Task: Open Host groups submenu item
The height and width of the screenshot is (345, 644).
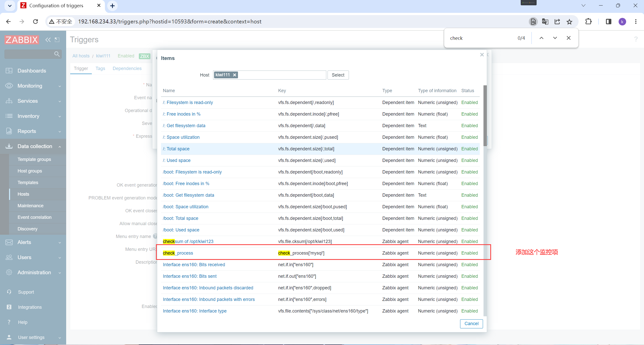Action: (x=30, y=171)
